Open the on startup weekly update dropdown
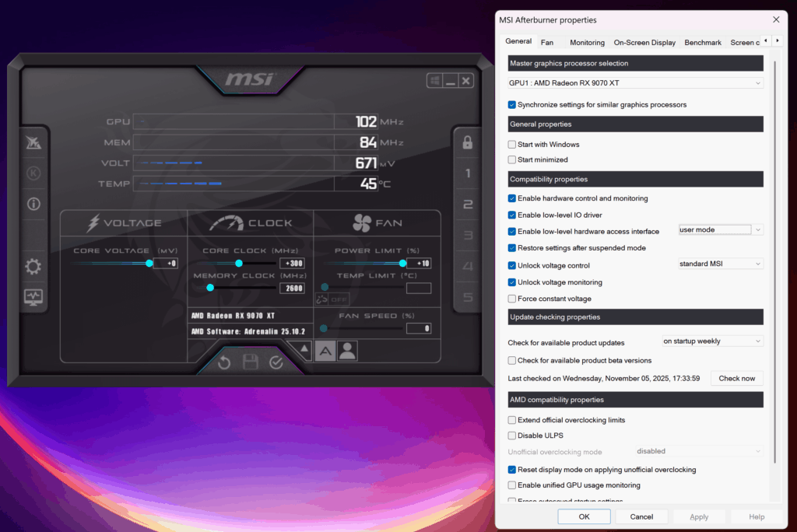 pyautogui.click(x=713, y=341)
